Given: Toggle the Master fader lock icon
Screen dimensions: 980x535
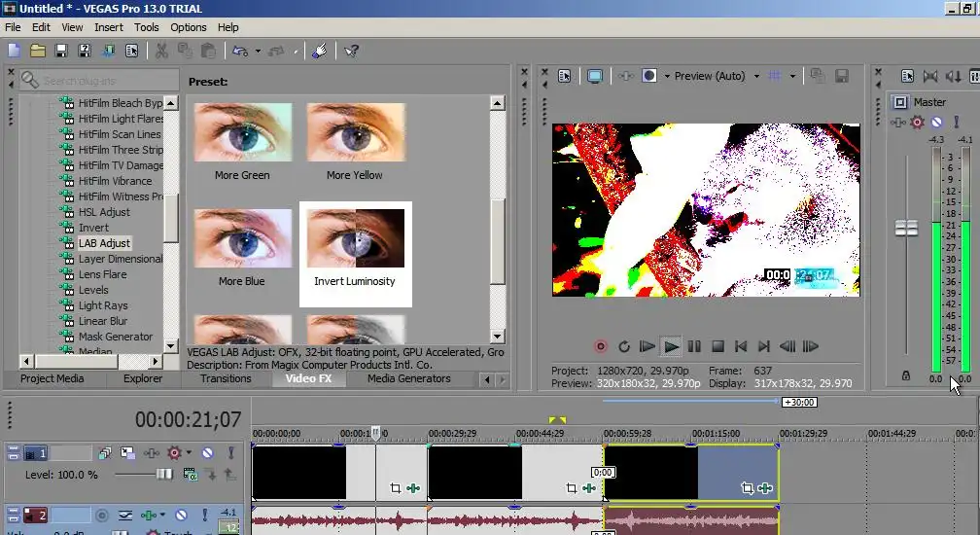Looking at the screenshot, I should (906, 375).
